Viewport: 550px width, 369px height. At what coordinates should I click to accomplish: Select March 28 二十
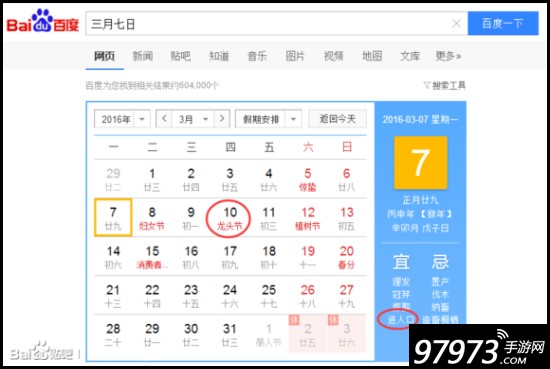pyautogui.click(x=113, y=334)
